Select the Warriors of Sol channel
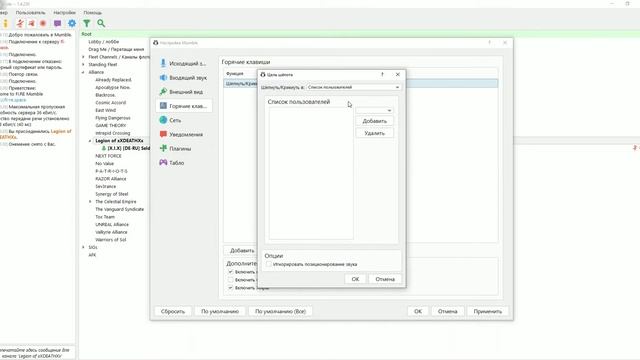This screenshot has width=640, height=360. click(111, 240)
